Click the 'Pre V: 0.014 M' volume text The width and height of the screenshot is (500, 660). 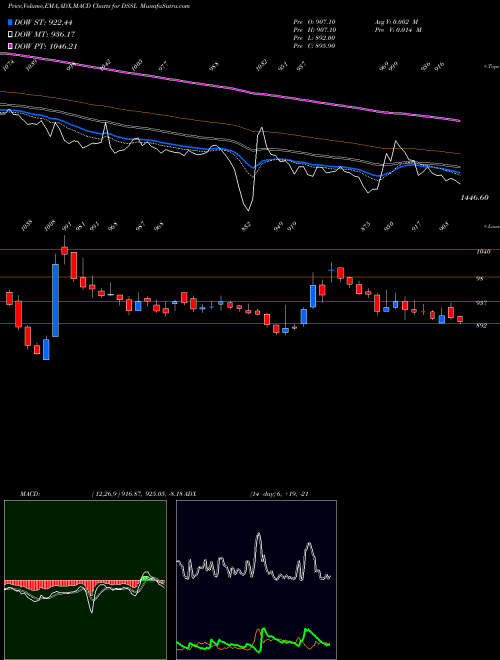tap(398, 29)
